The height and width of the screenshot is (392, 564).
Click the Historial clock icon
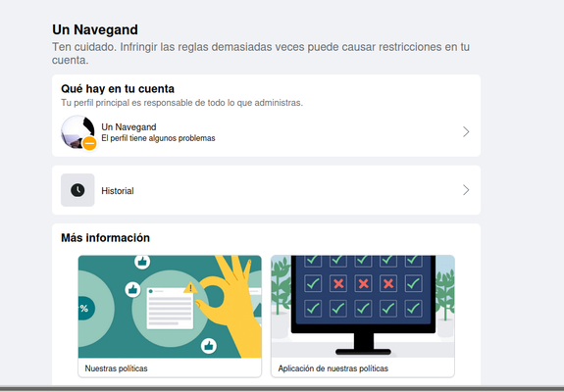pos(77,190)
